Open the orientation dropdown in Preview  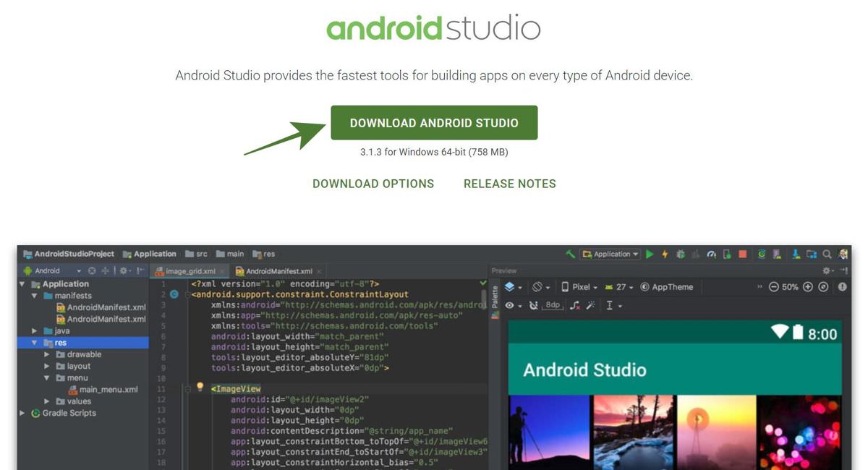coord(542,287)
